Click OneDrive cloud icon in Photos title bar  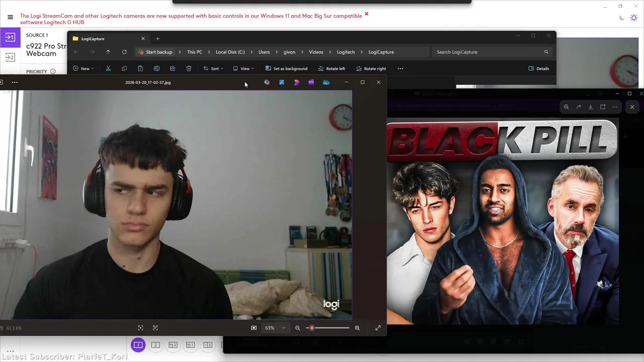(326, 82)
